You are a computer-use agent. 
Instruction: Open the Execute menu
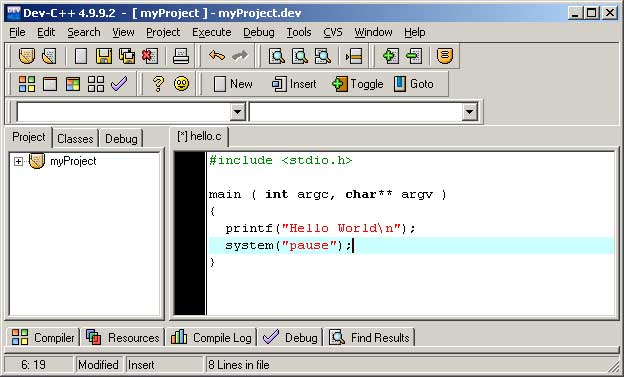click(211, 32)
